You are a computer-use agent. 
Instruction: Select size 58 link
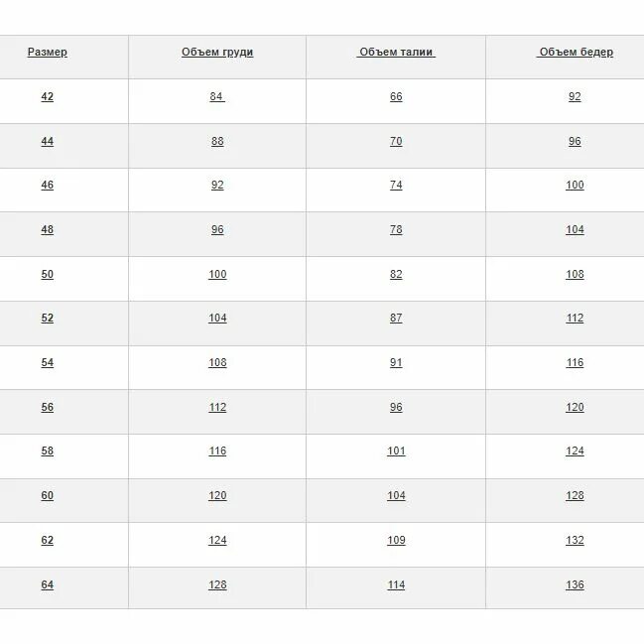tap(48, 451)
